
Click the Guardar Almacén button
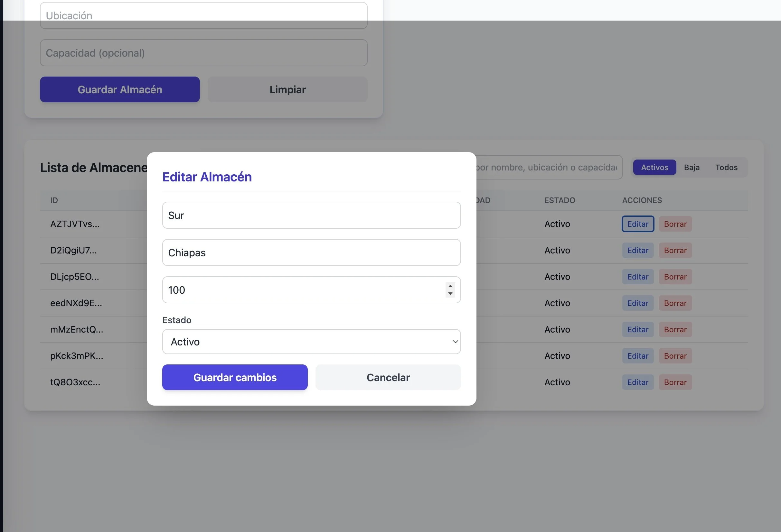point(120,90)
